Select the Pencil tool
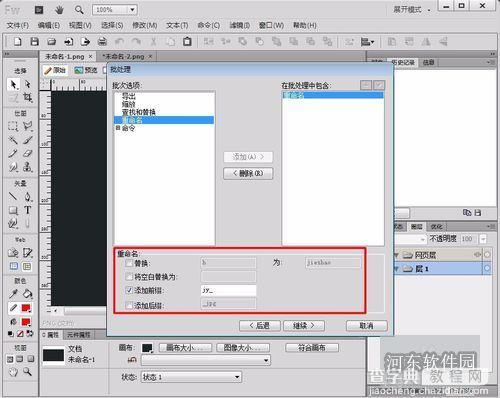The width and height of the screenshot is (500, 398). point(13,154)
